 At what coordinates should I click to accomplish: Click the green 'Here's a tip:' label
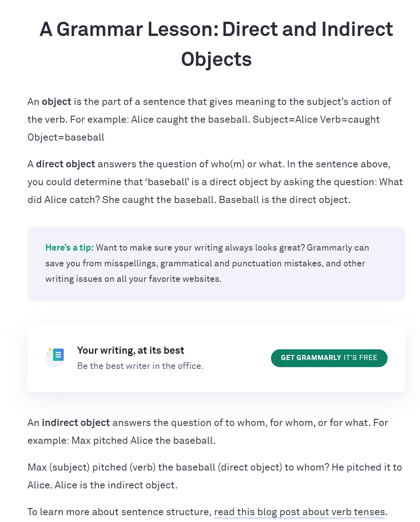[x=69, y=248]
